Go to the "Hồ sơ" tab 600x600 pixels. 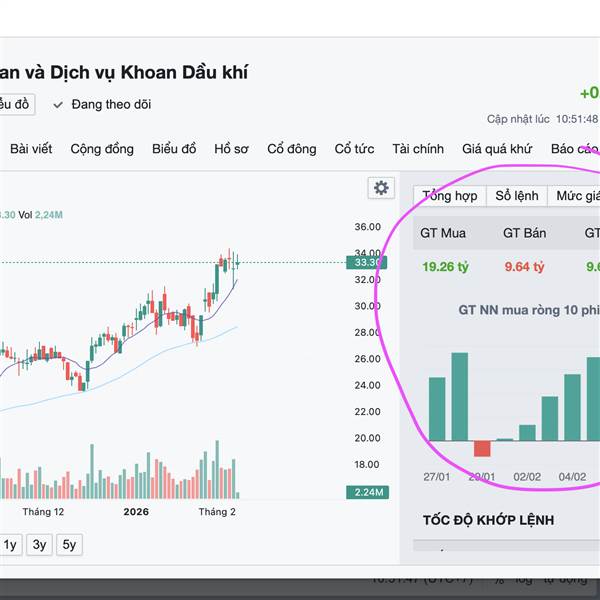pyautogui.click(x=231, y=149)
